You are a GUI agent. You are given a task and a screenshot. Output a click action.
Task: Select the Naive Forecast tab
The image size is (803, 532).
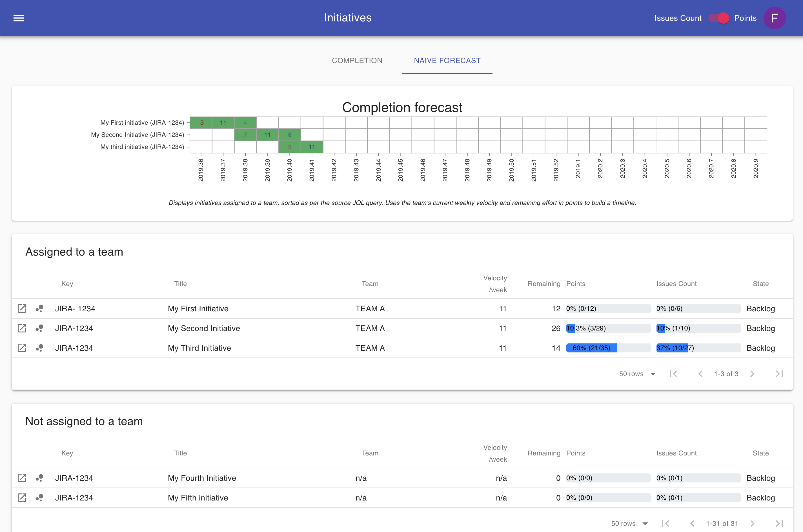(x=447, y=61)
